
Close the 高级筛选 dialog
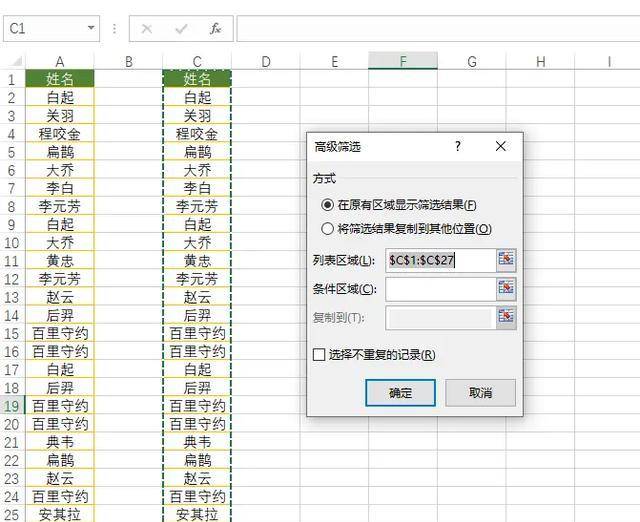[501, 146]
